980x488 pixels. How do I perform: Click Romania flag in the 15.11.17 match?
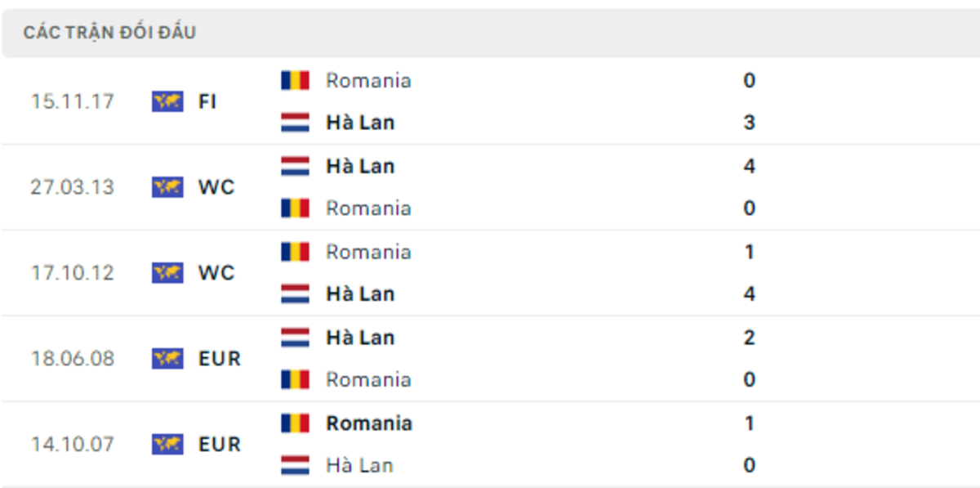pos(295,80)
